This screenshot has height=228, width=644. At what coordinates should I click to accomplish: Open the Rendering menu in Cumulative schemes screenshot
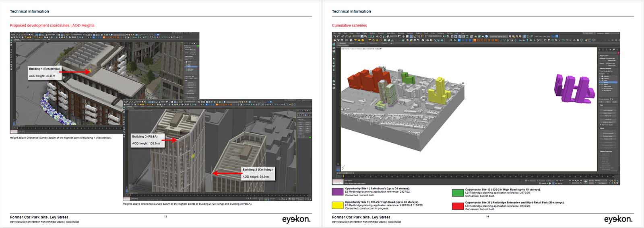401,33
